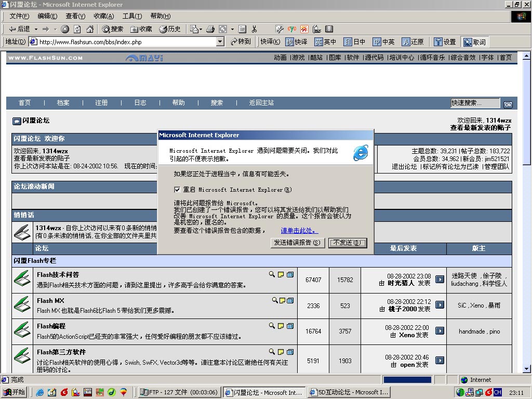Open the 历史 (History) toolbar button
The width and height of the screenshot is (532, 399).
pyautogui.click(x=170, y=29)
